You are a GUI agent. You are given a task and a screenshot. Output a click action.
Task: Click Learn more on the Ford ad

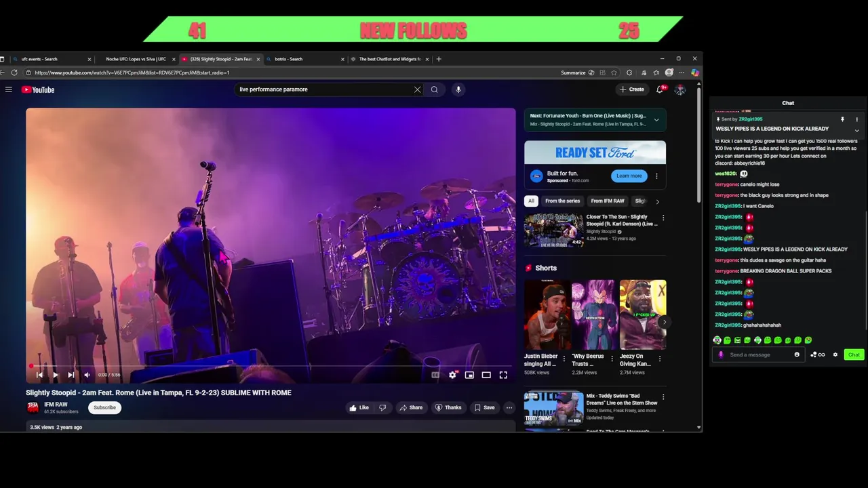pos(629,176)
